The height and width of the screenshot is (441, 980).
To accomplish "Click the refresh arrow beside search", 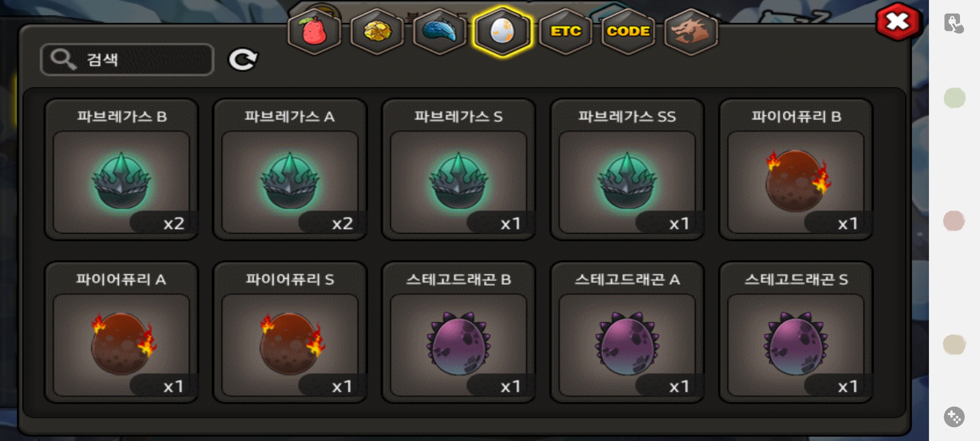I will click(243, 60).
